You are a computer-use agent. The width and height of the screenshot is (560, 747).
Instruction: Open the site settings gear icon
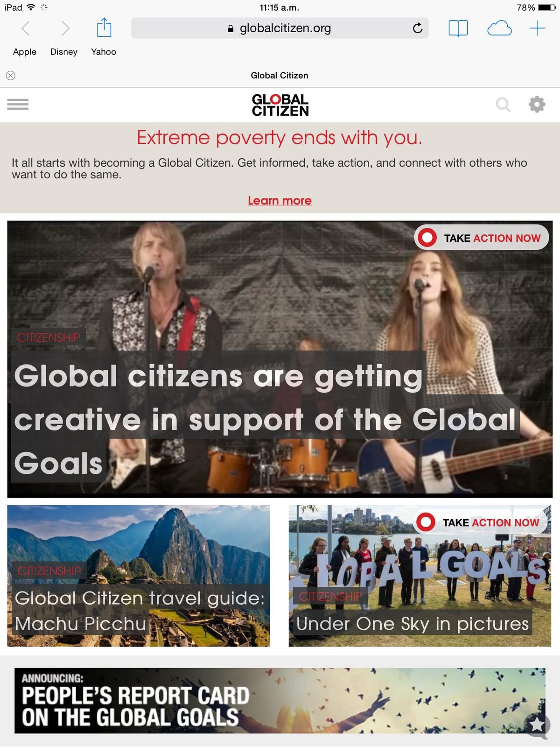pos(537,104)
